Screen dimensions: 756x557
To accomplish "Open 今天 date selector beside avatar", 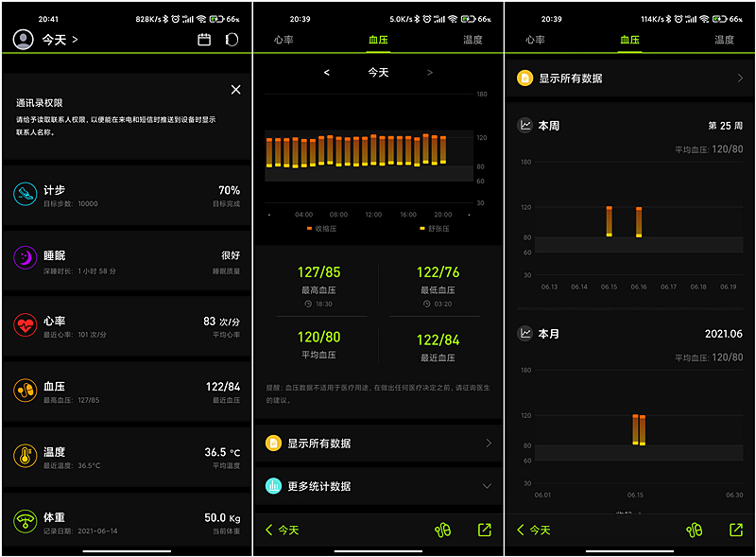I will coord(60,40).
